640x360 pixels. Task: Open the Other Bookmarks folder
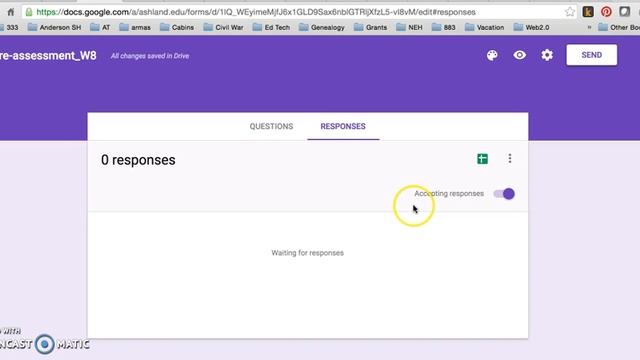[619, 27]
